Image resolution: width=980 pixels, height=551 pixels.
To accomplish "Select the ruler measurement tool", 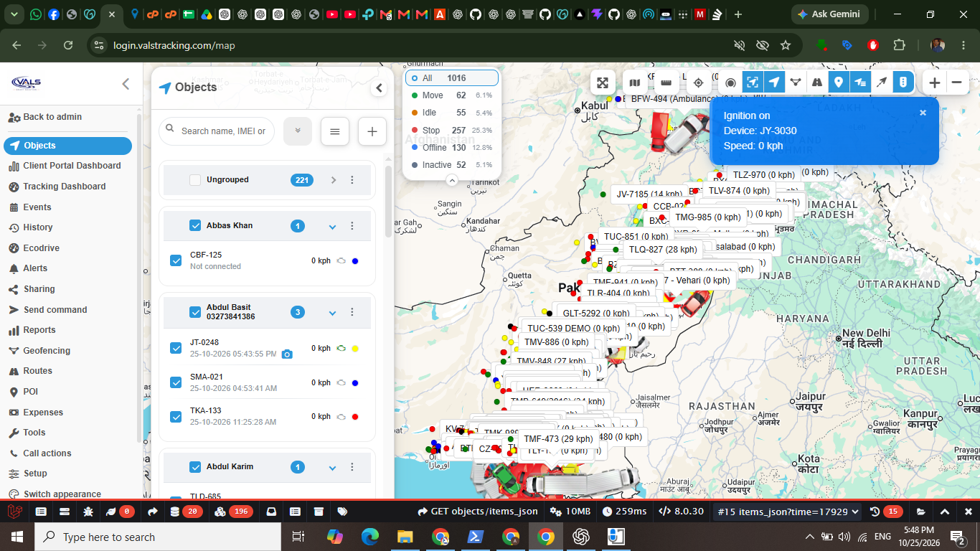I will click(666, 83).
